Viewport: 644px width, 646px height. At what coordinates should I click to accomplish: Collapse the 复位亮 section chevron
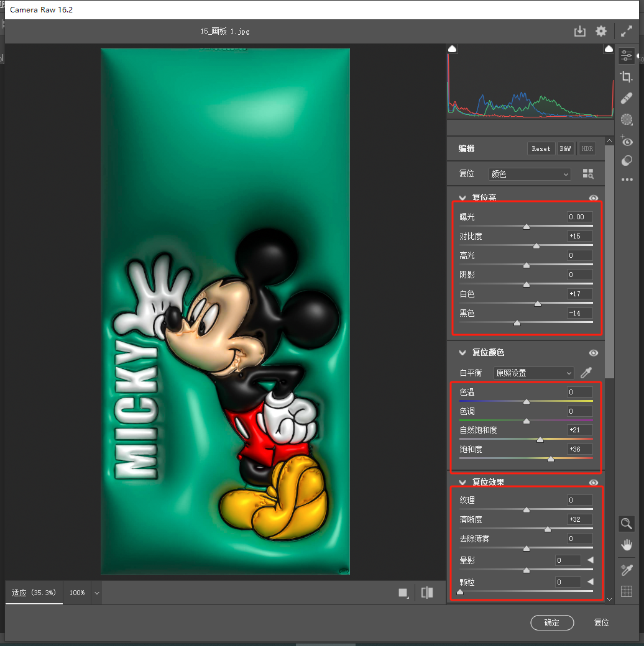462,198
